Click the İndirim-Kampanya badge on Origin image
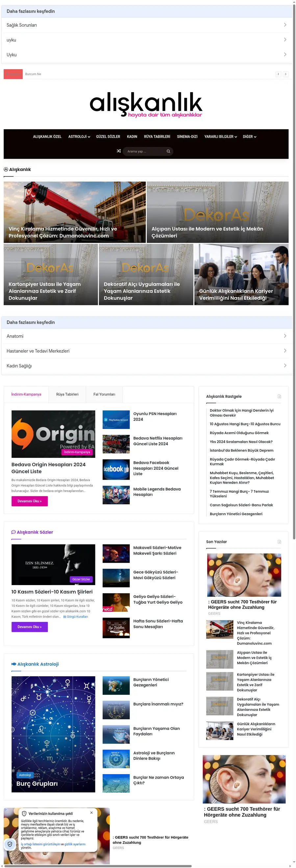The image size is (296, 868). (77, 452)
